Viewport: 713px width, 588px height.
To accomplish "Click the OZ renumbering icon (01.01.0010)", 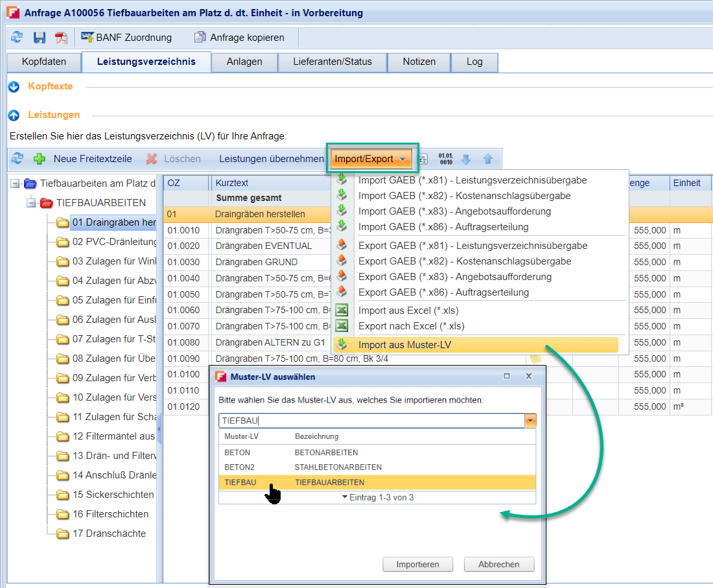I will [x=445, y=159].
